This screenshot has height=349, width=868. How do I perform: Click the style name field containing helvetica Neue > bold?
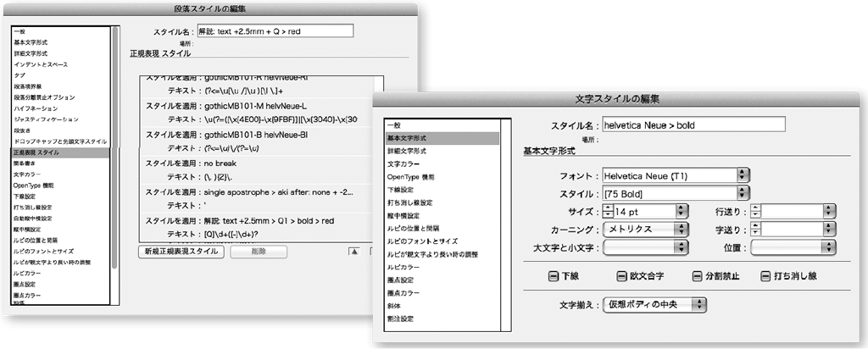click(x=693, y=125)
